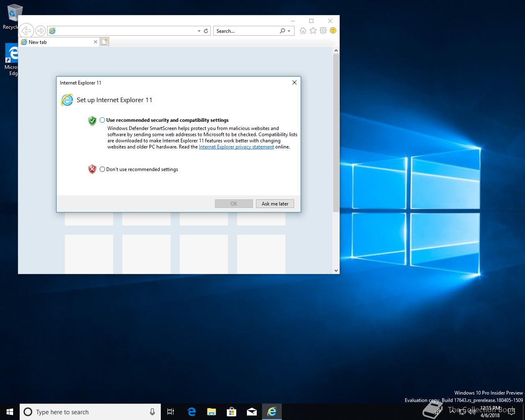Click the Search box in Internet Explorer
525x420 pixels.
click(x=246, y=31)
